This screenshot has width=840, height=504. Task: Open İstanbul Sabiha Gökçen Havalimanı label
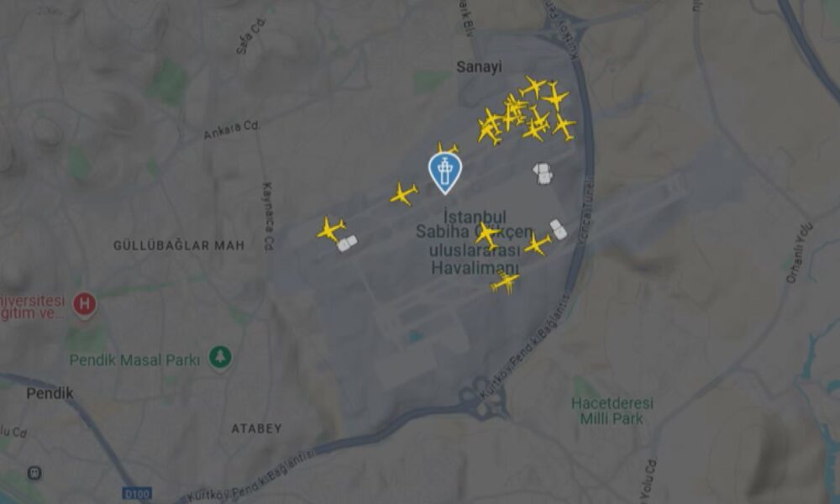475,242
